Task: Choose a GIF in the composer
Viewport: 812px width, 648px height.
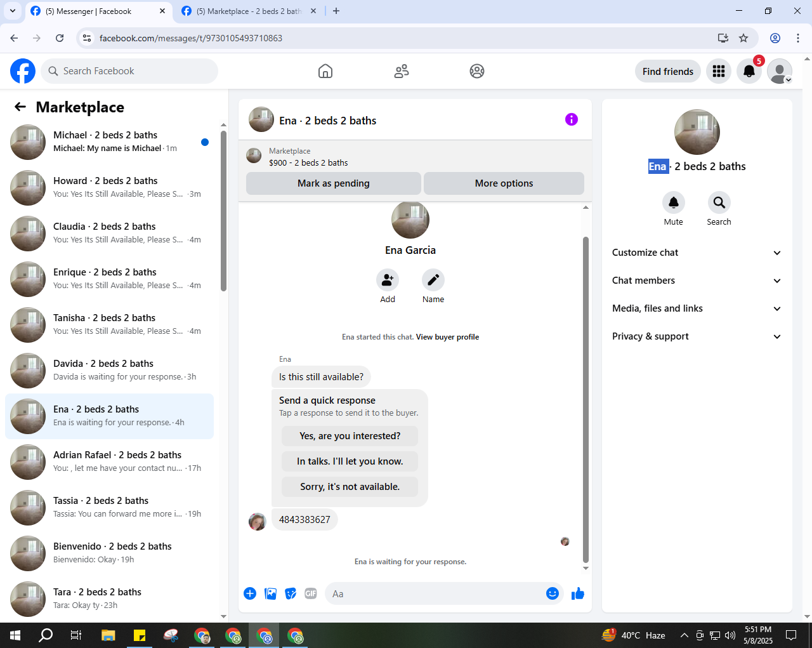Action: [311, 593]
